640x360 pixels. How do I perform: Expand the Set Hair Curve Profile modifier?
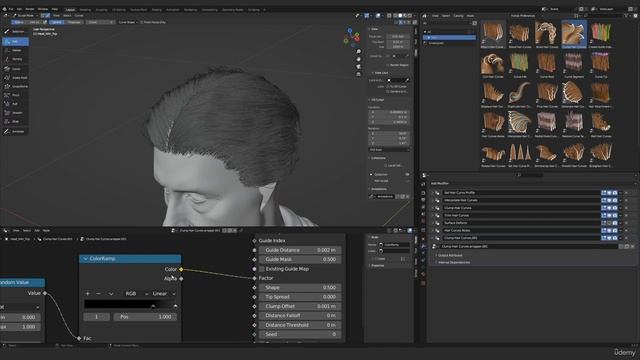[x=432, y=193]
